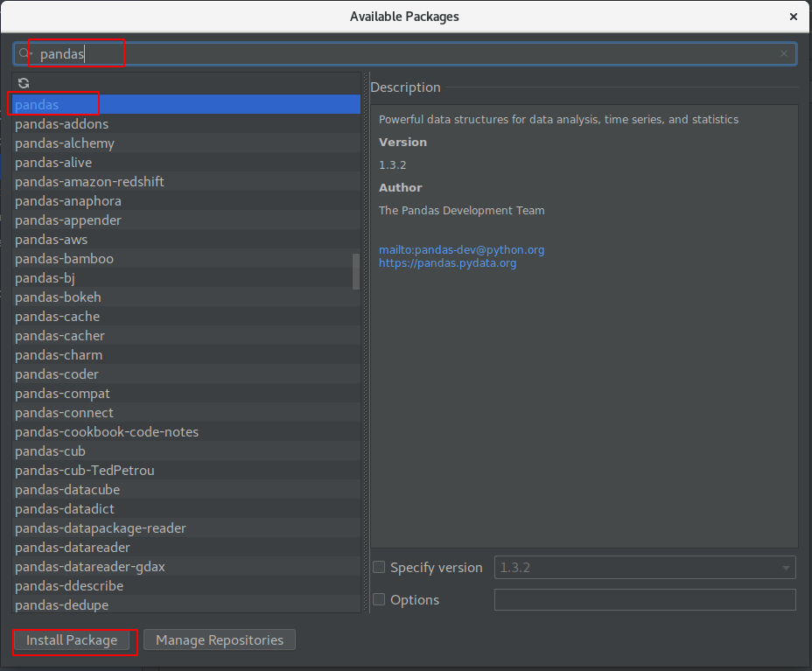This screenshot has width=812, height=671.
Task: Select pandas-datacube package
Action: coord(186,489)
